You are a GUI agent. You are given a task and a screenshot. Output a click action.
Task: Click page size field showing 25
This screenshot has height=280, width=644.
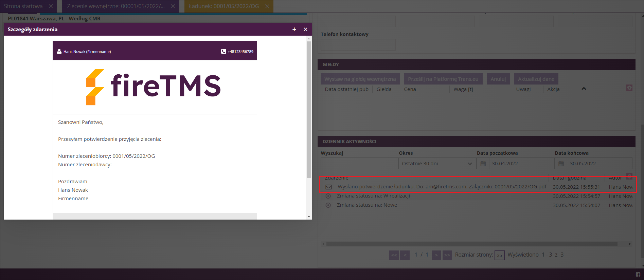(500, 255)
